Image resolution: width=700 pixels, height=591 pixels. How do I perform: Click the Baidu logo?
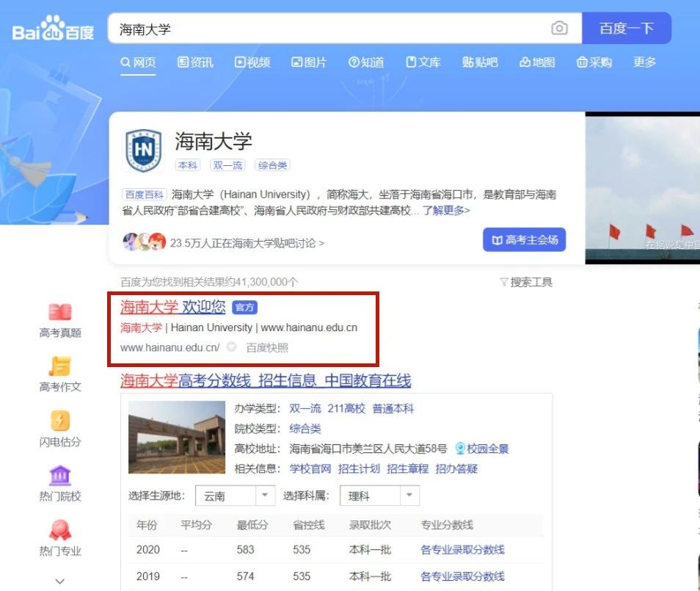[x=53, y=29]
